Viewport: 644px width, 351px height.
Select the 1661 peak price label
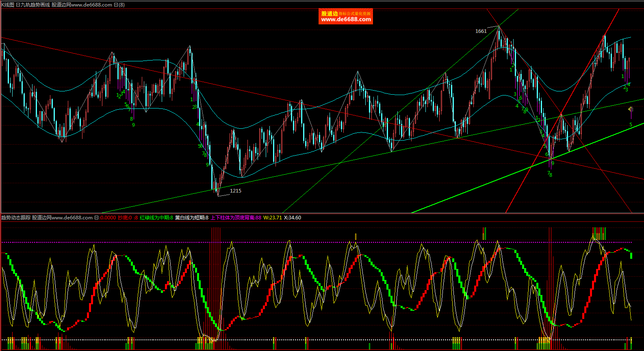(481, 31)
